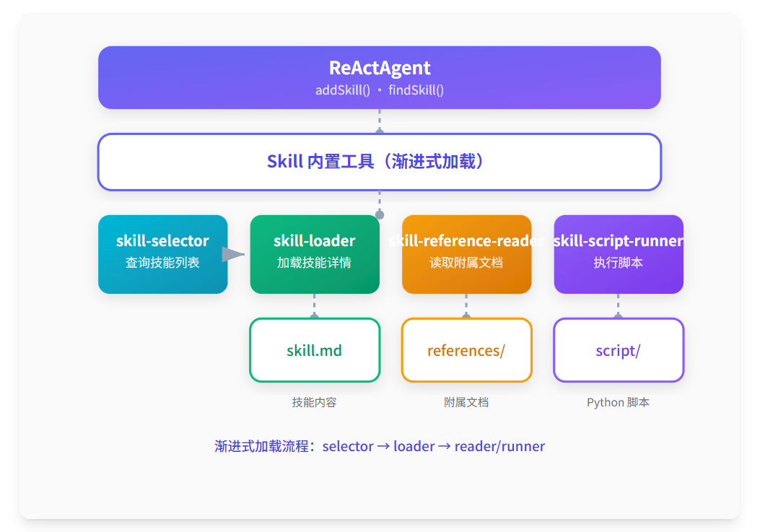
Task: Click the 执行脚本 subtitle
Action: pyautogui.click(x=618, y=263)
